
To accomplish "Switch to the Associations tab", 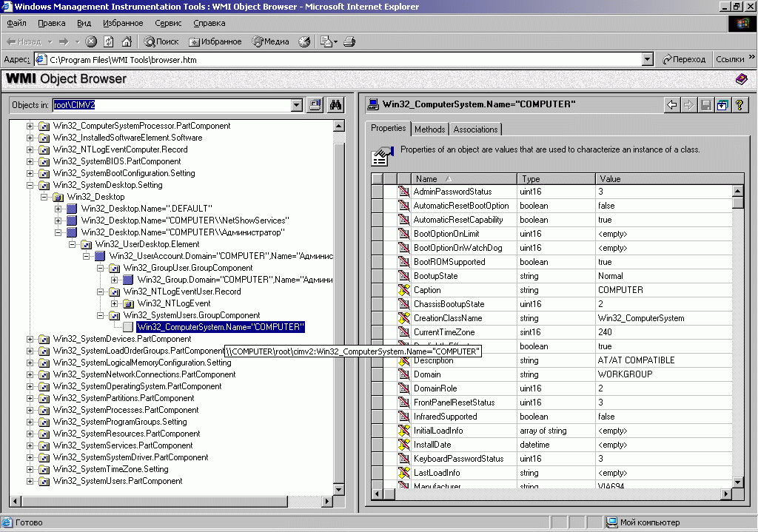I will (x=475, y=129).
